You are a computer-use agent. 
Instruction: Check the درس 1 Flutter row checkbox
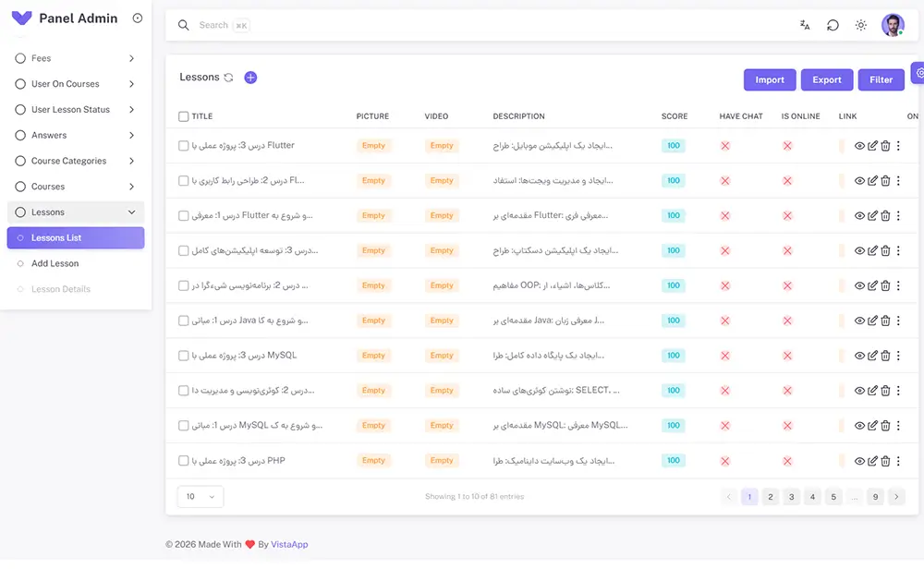click(x=183, y=215)
